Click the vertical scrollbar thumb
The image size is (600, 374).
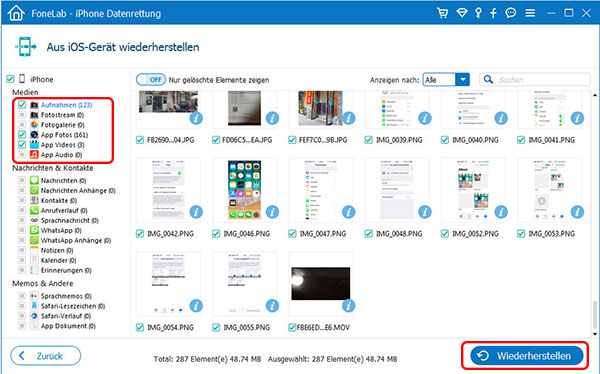(x=595, y=314)
